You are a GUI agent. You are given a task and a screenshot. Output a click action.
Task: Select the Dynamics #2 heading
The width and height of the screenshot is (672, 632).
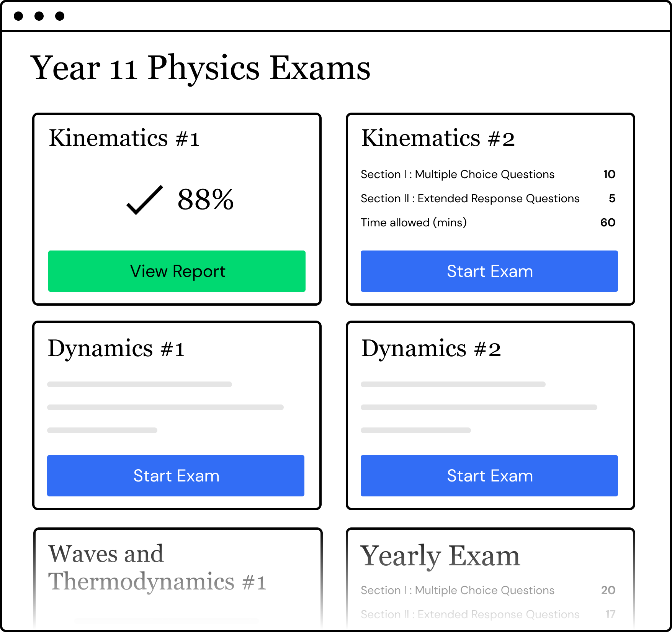[431, 349]
